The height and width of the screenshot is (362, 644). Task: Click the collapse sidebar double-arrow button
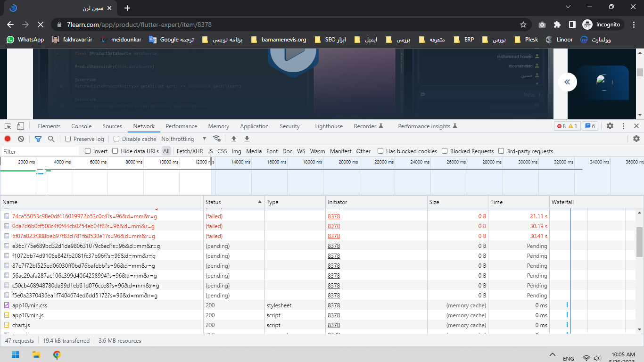567,82
